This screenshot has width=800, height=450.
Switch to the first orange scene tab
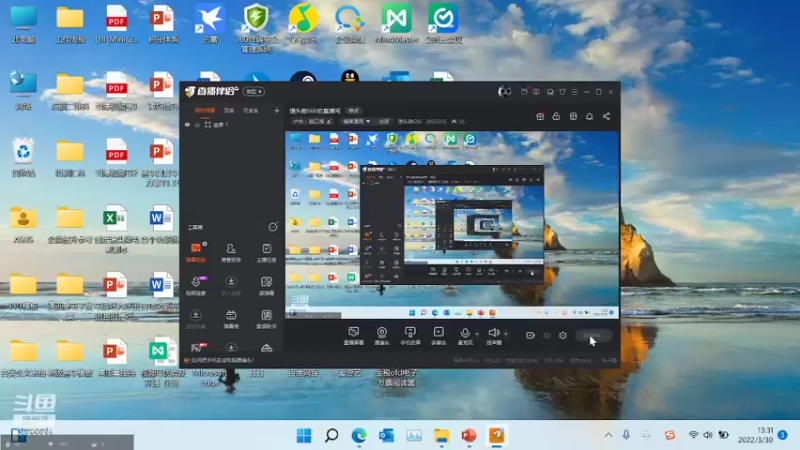205,110
